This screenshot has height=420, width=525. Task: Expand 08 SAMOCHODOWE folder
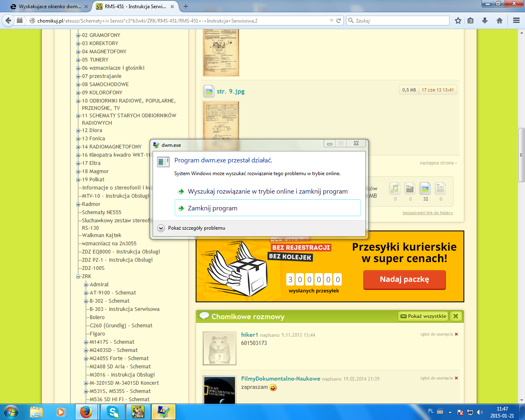coord(78,84)
